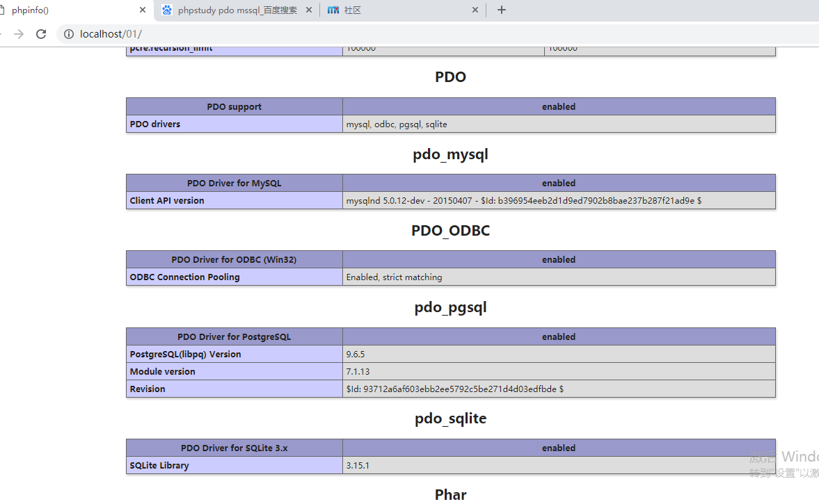The height and width of the screenshot is (504, 819).
Task: Switch to the 社区 tab
Action: click(x=353, y=10)
